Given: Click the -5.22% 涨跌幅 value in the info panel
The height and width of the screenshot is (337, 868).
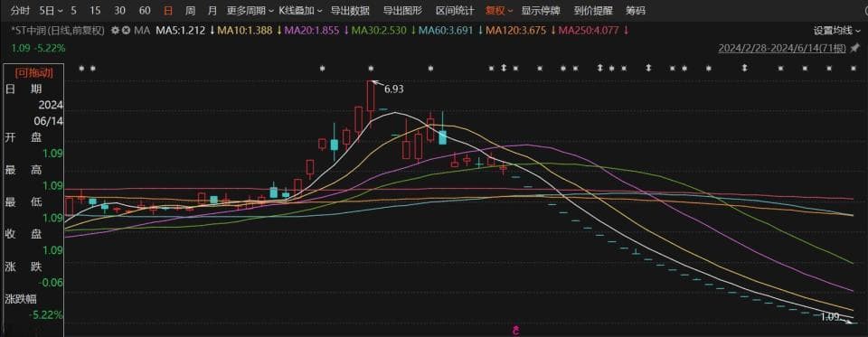Looking at the screenshot, I should [47, 315].
